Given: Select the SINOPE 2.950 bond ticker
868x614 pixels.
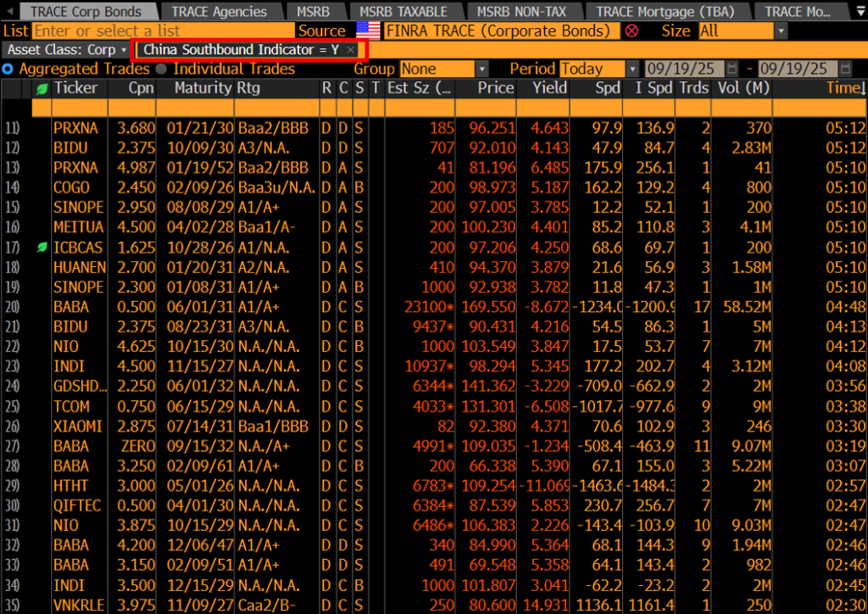Looking at the screenshot, I should pyautogui.click(x=79, y=208).
